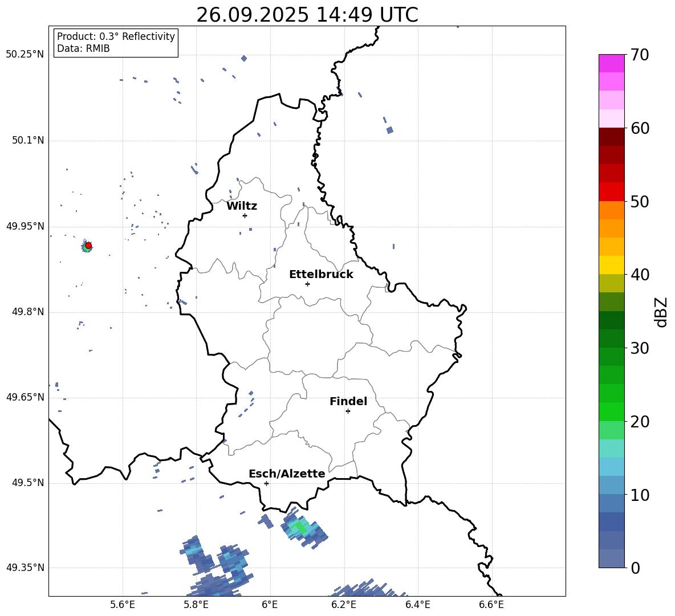
Task: Click the 6.2°E longitude label
Action: pyautogui.click(x=344, y=605)
